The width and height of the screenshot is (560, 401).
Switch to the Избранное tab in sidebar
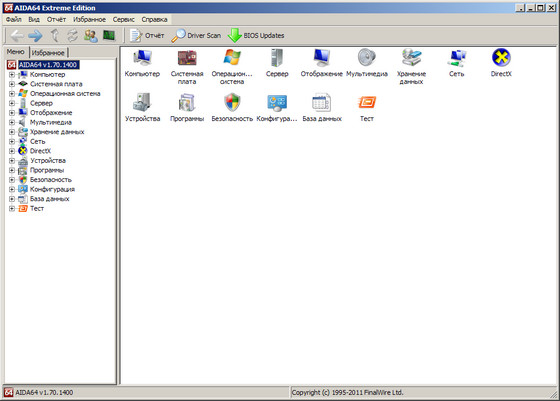click(x=48, y=53)
